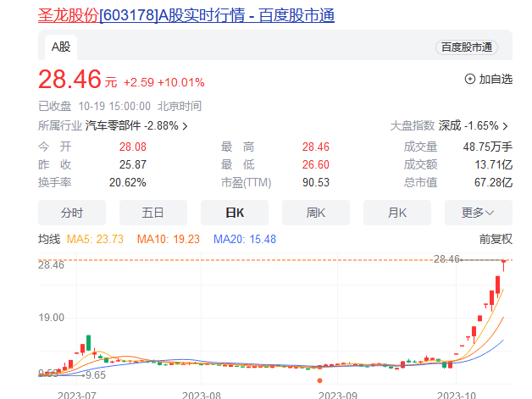Screen dimensions: 532x399
Task: Click the 市盈(TTM) value 90.53
Action: (315, 182)
